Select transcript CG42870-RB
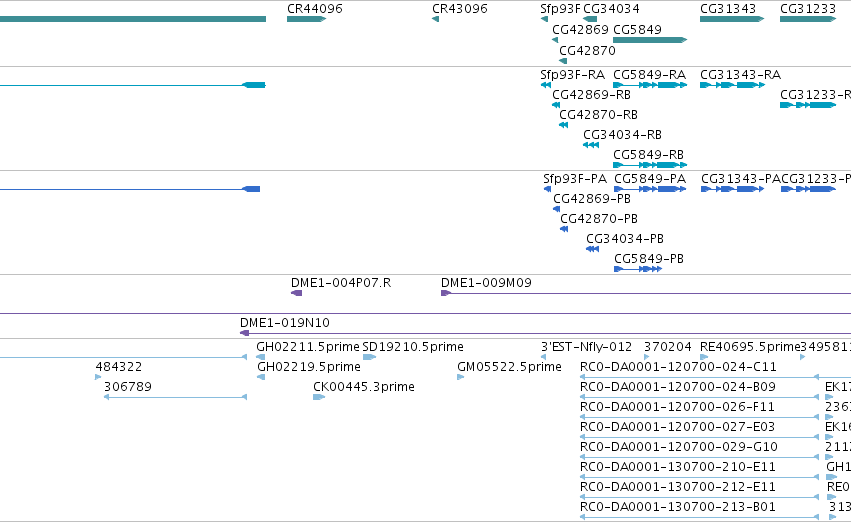851x522 pixels. [x=598, y=114]
